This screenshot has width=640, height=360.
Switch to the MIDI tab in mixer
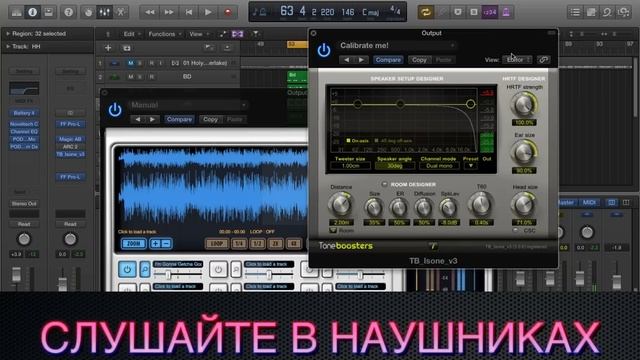(589, 202)
